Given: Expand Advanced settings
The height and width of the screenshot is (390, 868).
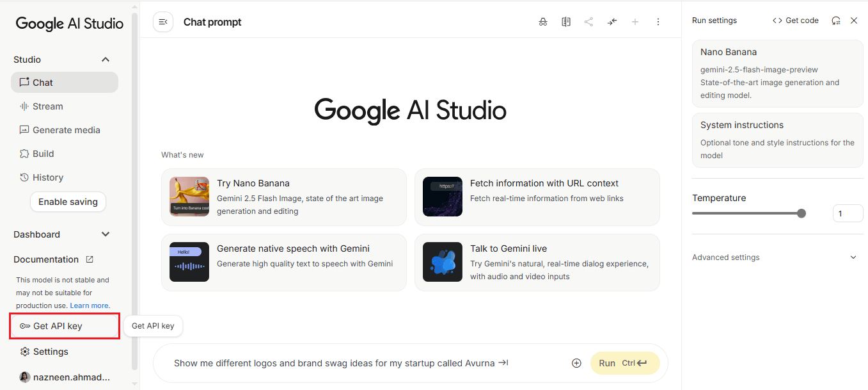Looking at the screenshot, I should click(x=853, y=257).
